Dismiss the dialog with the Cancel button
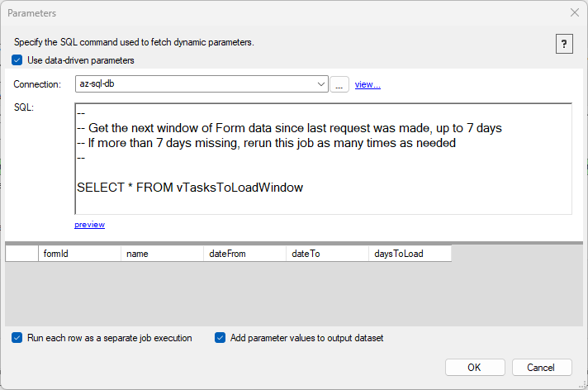Image resolution: width=588 pixels, height=390 pixels. coord(542,367)
